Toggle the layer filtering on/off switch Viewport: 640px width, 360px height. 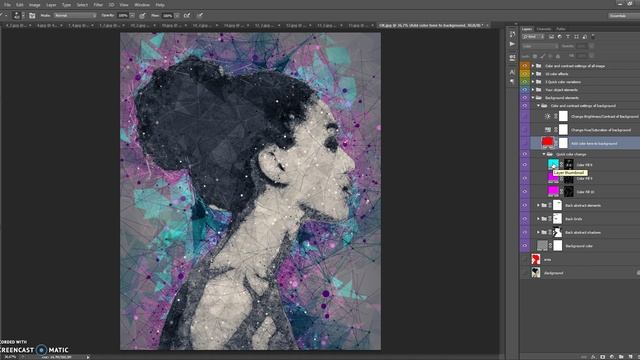coord(593,36)
